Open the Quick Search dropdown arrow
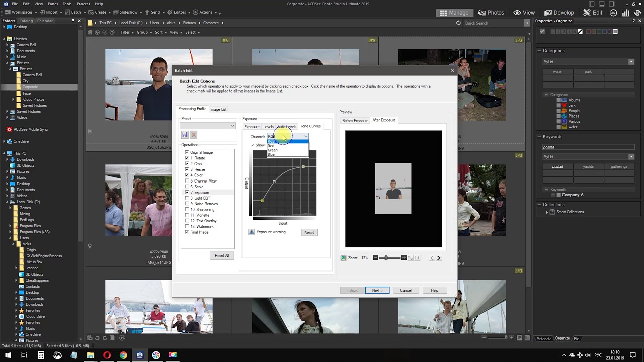The width and height of the screenshot is (644, 362). pos(527,23)
